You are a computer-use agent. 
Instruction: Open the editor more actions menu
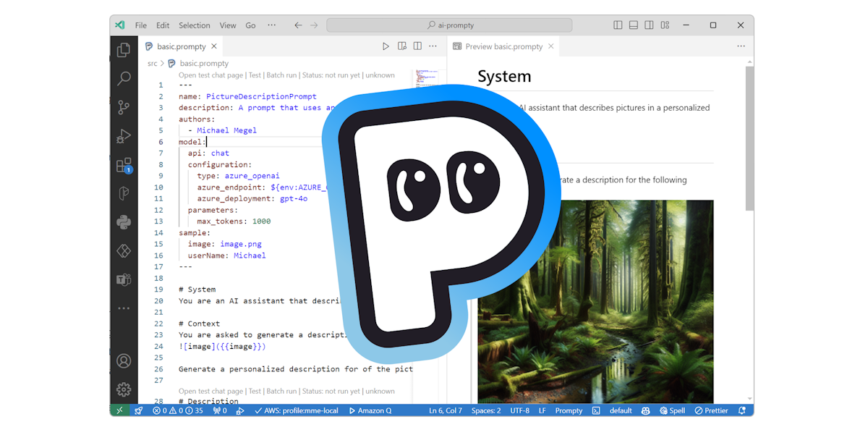[x=433, y=45]
